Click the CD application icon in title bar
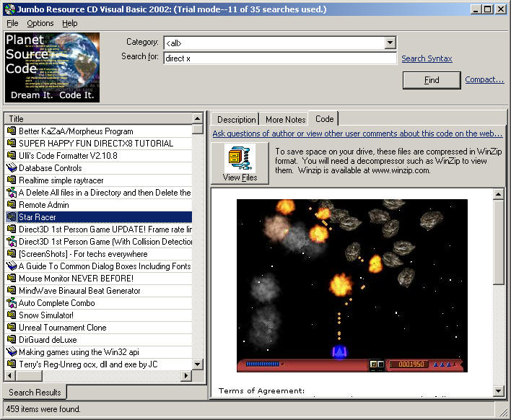This screenshot has height=420, width=511. tap(10, 9)
